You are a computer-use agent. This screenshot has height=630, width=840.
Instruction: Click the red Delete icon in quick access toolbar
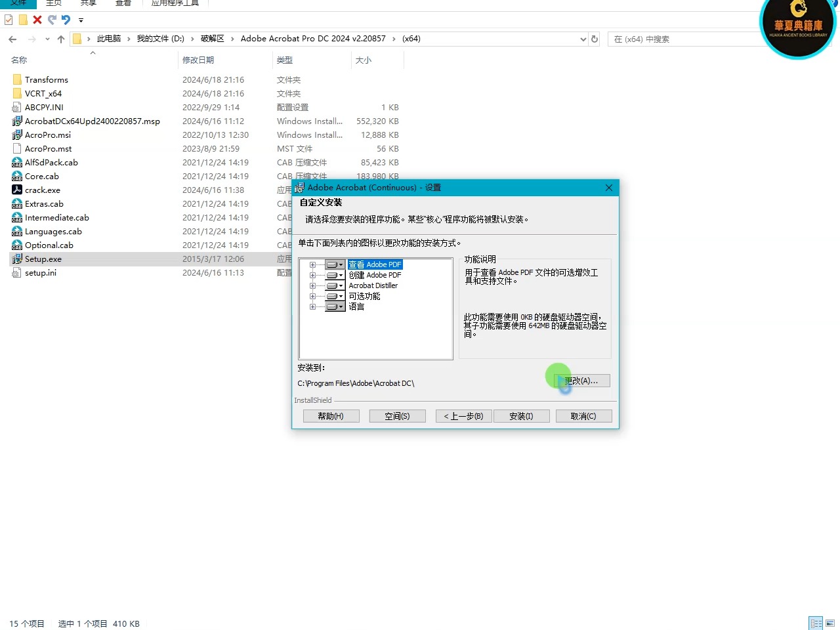(x=37, y=20)
